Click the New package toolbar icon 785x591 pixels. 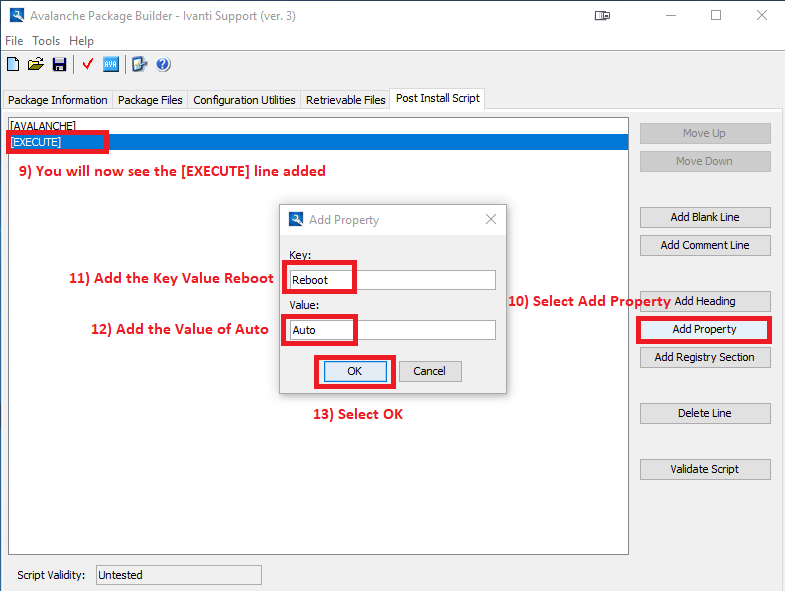pos(13,64)
